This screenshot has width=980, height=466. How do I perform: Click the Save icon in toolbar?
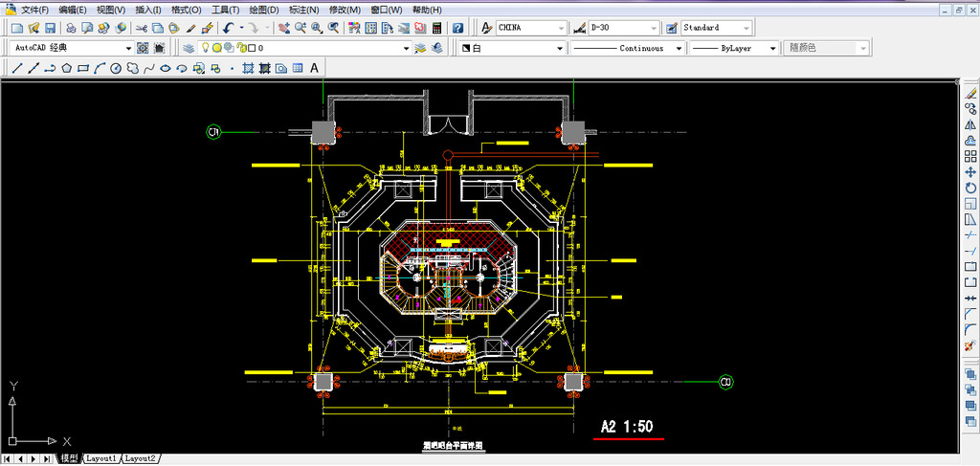[52, 29]
